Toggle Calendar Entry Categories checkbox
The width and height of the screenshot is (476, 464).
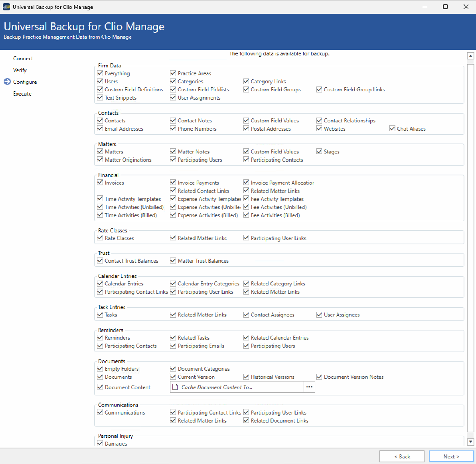173,283
